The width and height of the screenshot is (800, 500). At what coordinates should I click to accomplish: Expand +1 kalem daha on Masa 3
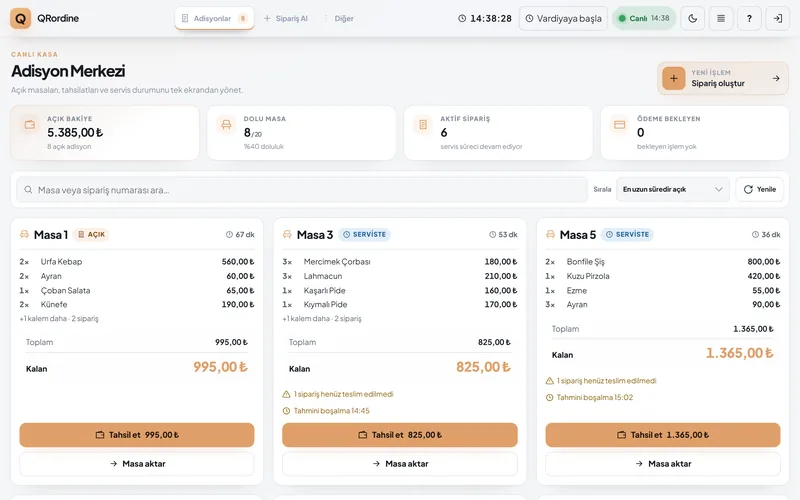[x=322, y=318]
